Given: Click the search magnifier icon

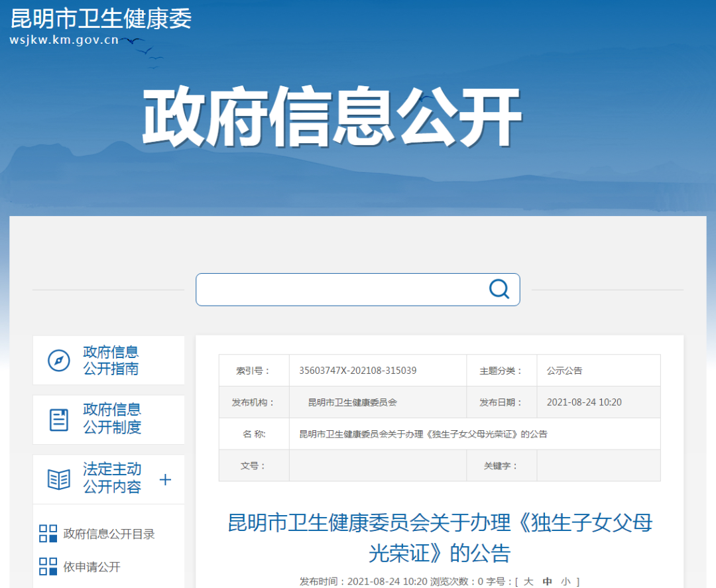Looking at the screenshot, I should point(498,289).
